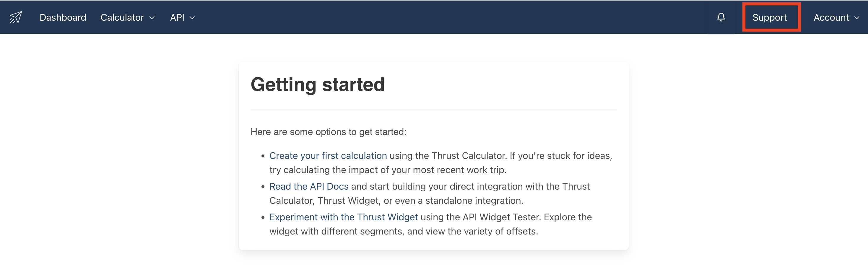Viewport: 868px width, 267px height.
Task: Open the Account menu
Action: [831, 17]
